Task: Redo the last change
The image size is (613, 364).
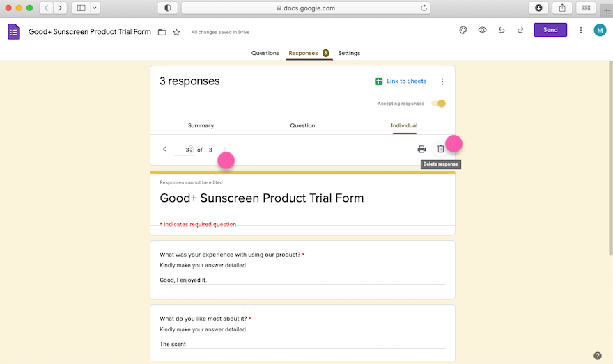Action: tap(520, 30)
